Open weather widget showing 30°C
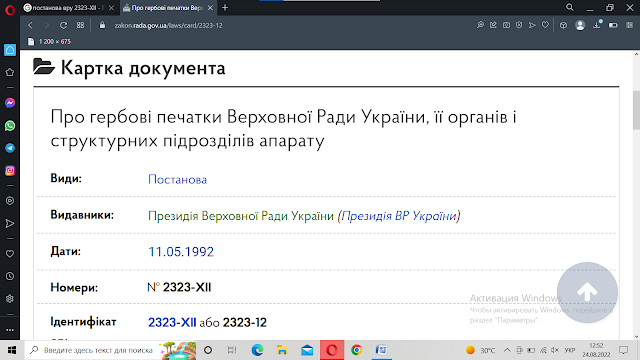The image size is (640, 360). pos(481,350)
